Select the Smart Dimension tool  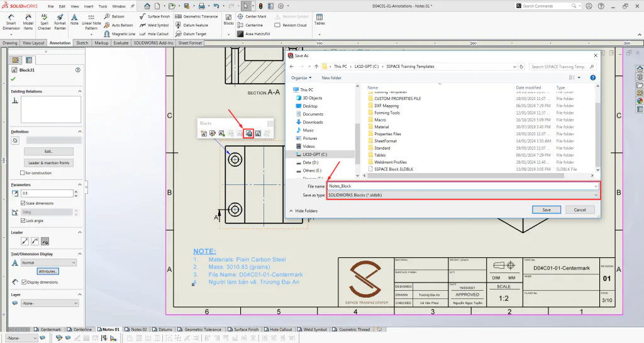point(11,22)
